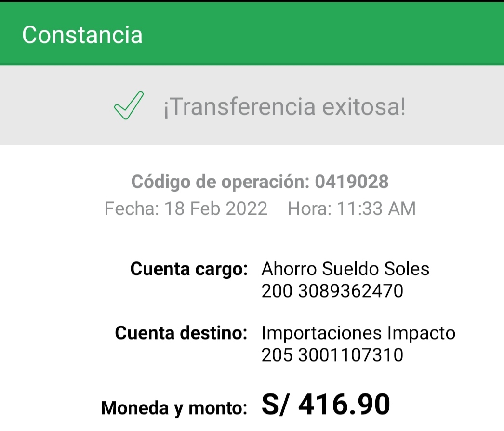Select Importaciones Impacto recipient name
The height and width of the screenshot is (431, 504).
click(358, 333)
